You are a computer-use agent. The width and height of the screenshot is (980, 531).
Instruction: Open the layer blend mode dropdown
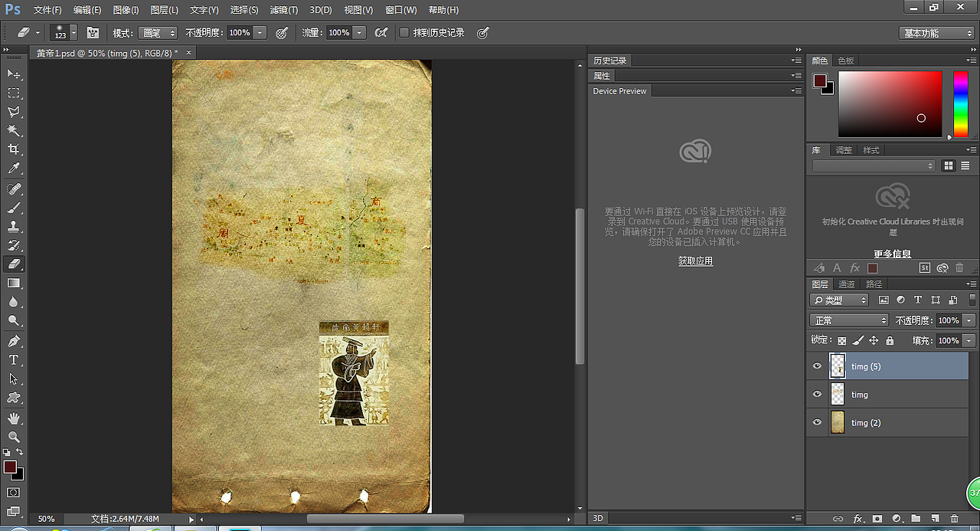(848, 320)
